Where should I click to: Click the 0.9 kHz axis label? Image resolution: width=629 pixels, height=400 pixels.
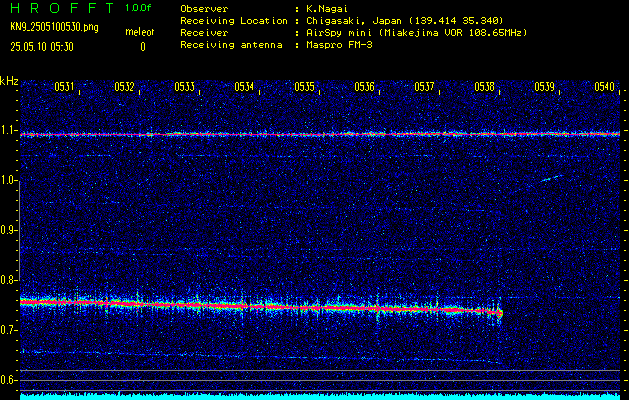8,230
